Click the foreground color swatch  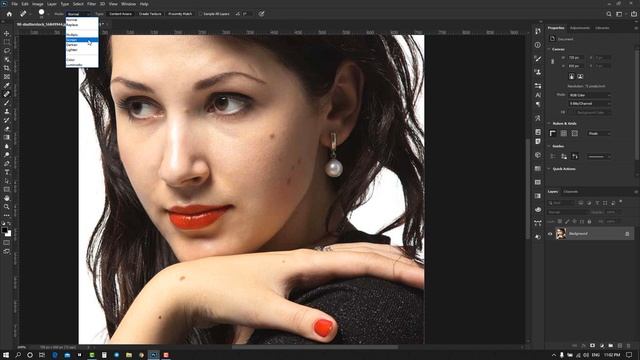tap(4, 231)
